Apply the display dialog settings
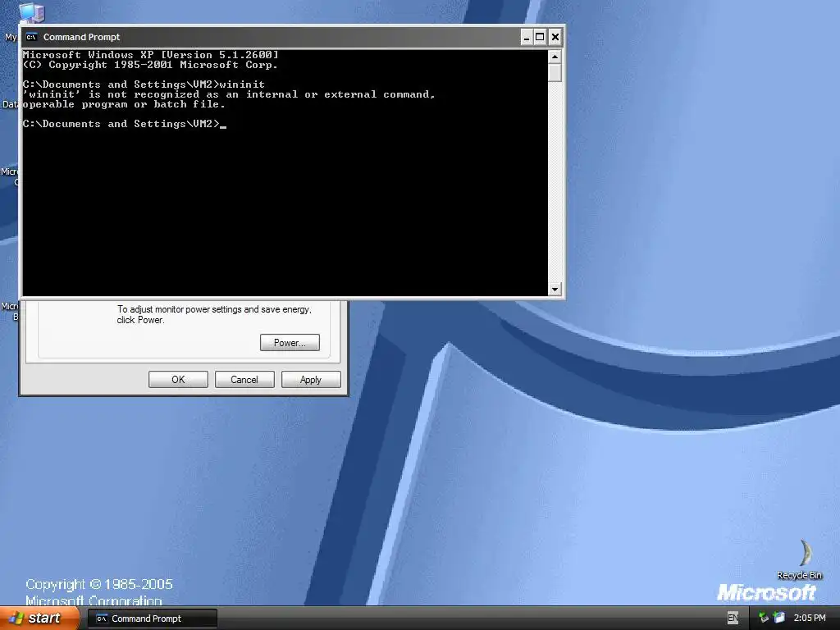 (x=311, y=379)
